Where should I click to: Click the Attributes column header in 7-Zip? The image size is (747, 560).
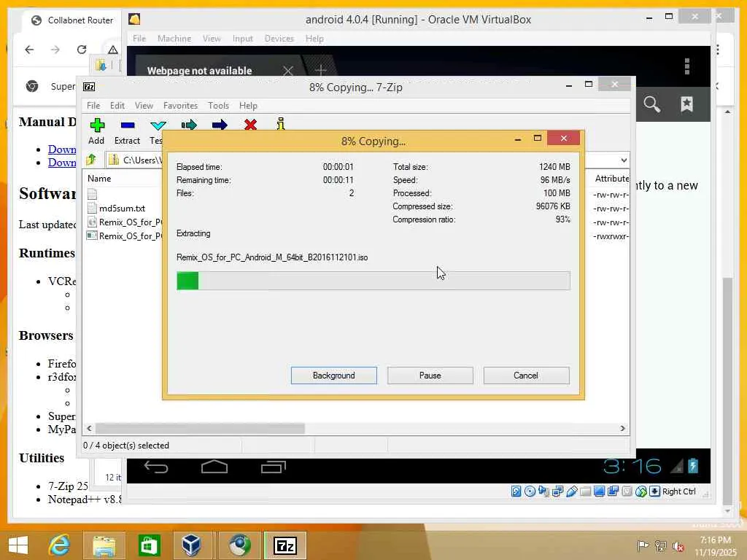[612, 179]
